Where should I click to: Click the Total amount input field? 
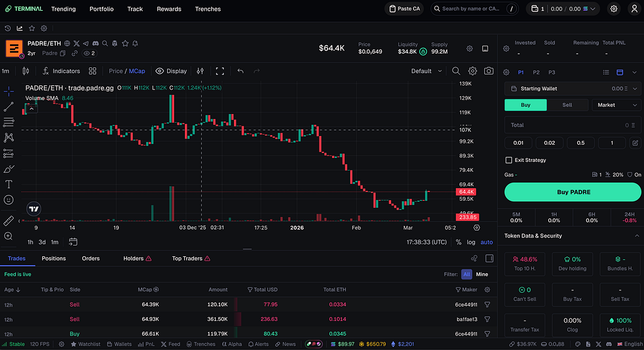(572, 125)
